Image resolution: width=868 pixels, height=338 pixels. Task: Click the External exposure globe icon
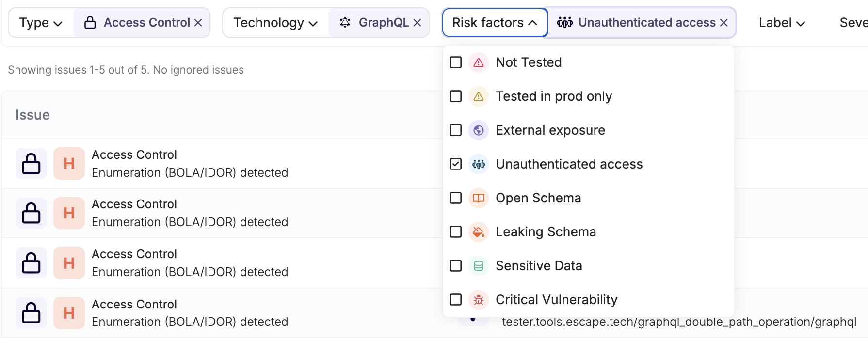[x=478, y=130]
